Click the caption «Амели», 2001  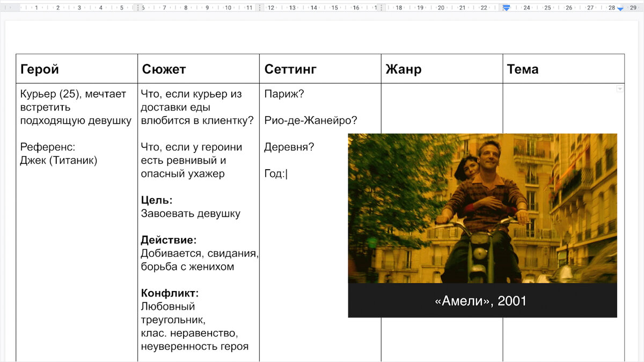point(481,301)
